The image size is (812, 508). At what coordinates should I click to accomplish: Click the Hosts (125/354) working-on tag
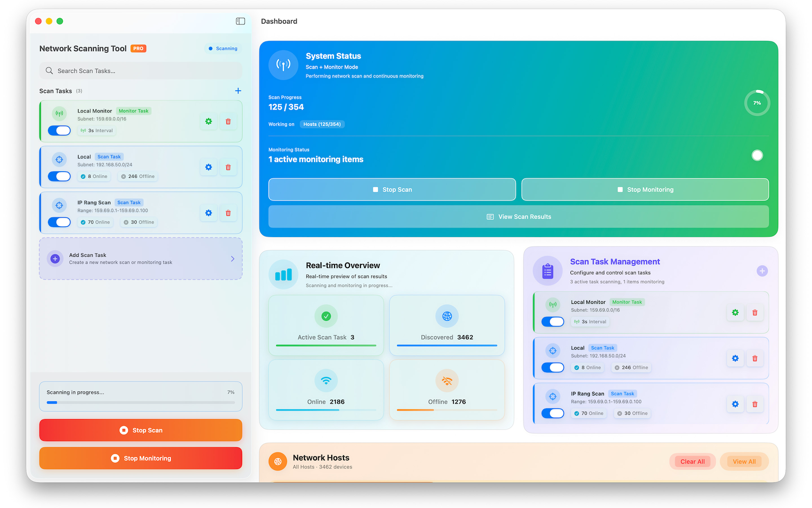(322, 124)
